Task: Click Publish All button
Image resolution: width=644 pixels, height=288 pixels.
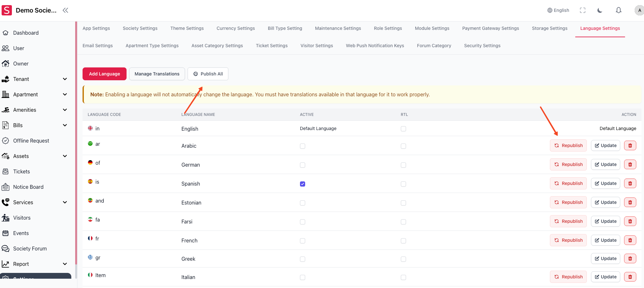Action: 208,74
